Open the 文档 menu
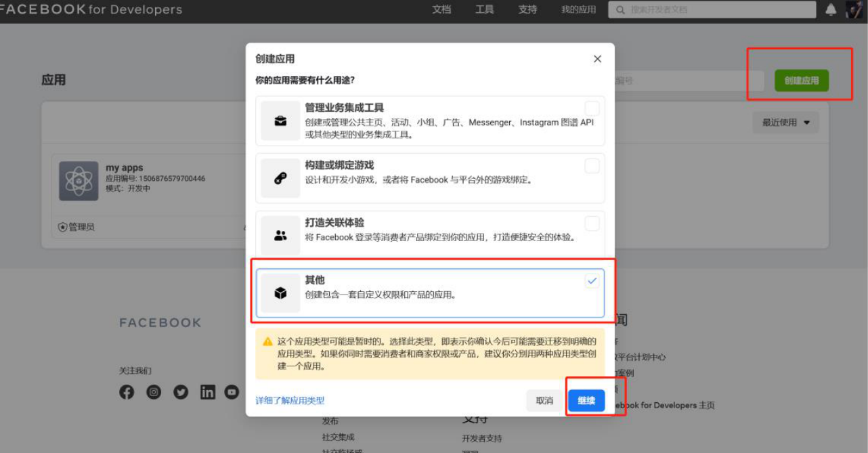The height and width of the screenshot is (453, 868). tap(441, 9)
